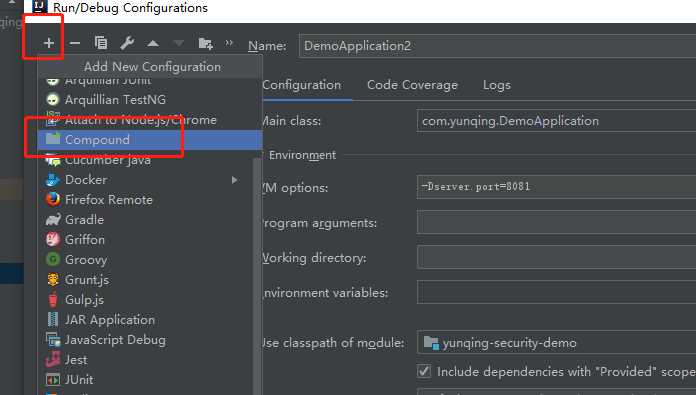The image size is (696, 395).
Task: Click the minus Remove Configuration icon
Action: click(75, 43)
